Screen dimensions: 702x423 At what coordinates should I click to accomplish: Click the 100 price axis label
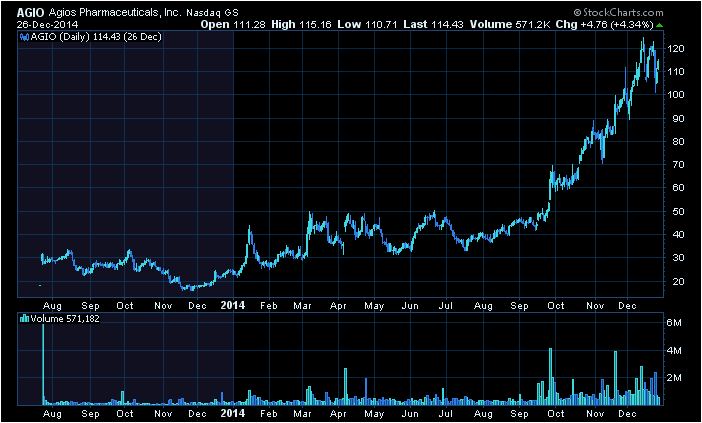click(x=674, y=95)
